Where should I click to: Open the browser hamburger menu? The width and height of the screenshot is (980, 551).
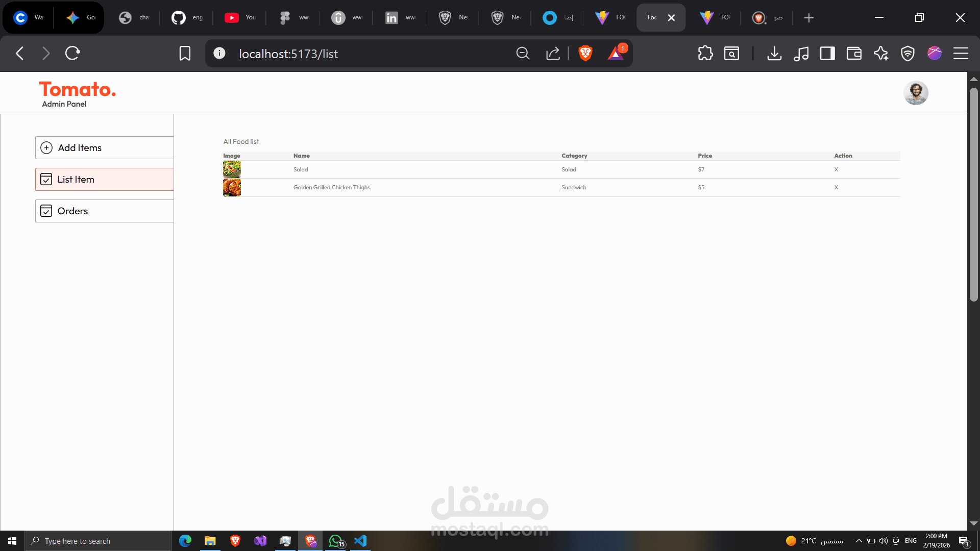point(961,54)
